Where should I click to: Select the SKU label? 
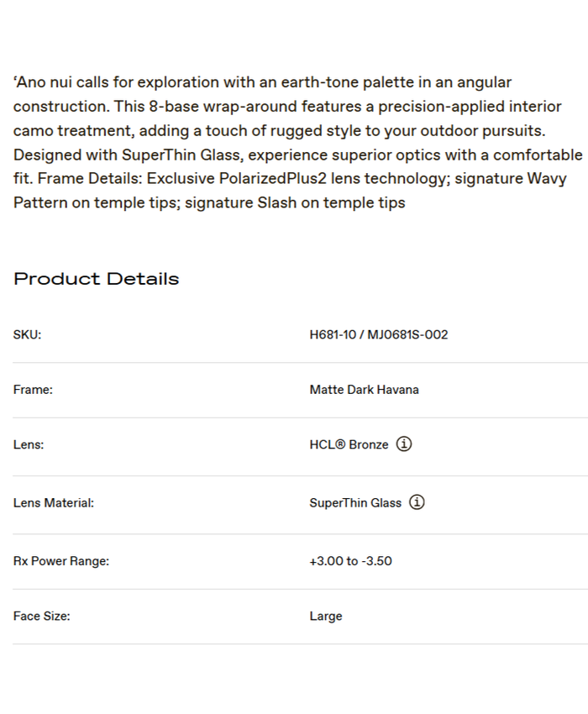[x=27, y=334]
